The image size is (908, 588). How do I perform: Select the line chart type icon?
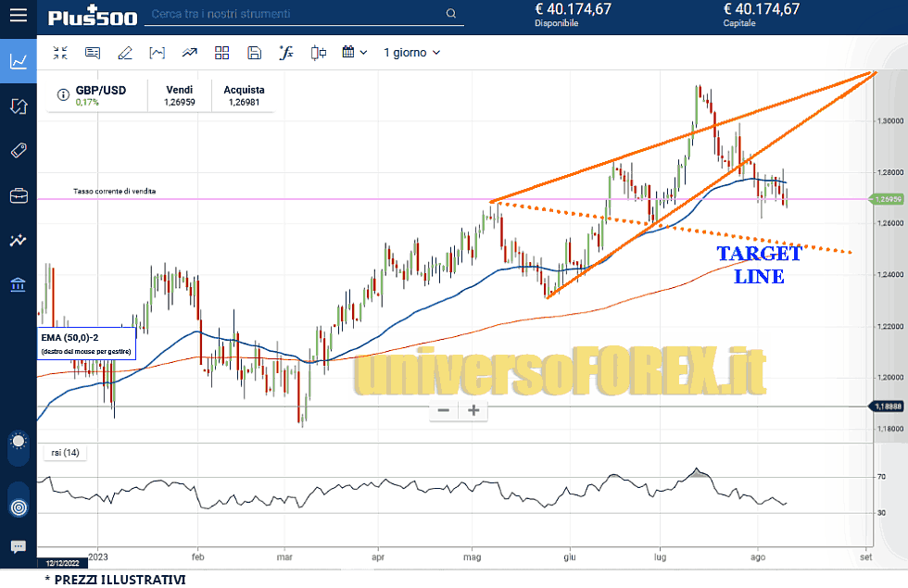click(x=158, y=53)
